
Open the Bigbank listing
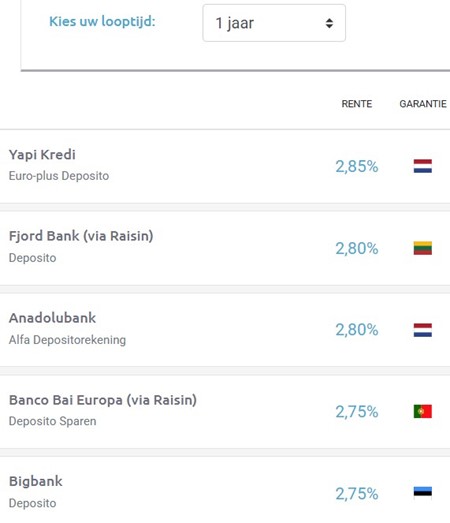(x=36, y=482)
